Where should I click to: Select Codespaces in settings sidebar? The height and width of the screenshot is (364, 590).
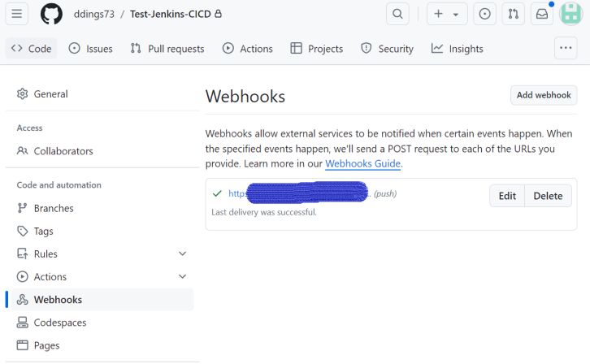pyautogui.click(x=102, y=323)
